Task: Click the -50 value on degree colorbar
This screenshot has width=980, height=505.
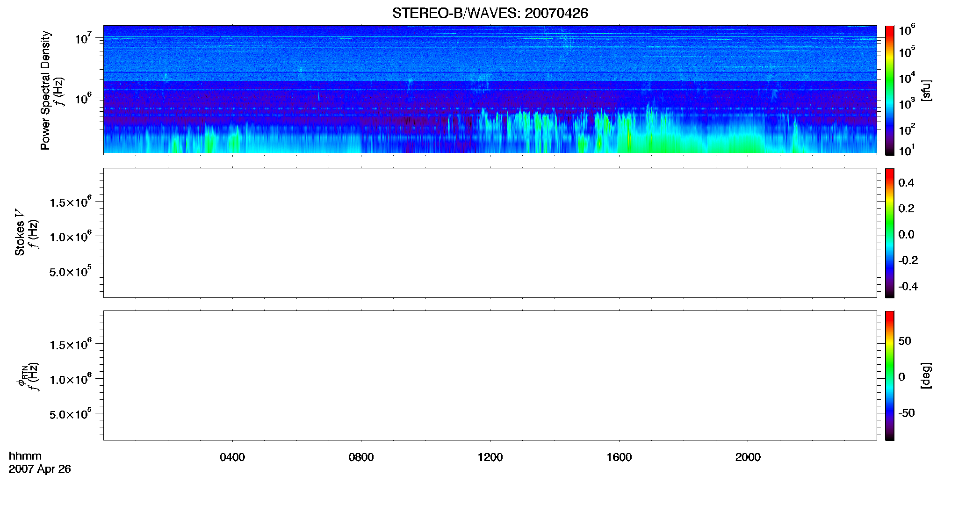Action: (x=907, y=413)
